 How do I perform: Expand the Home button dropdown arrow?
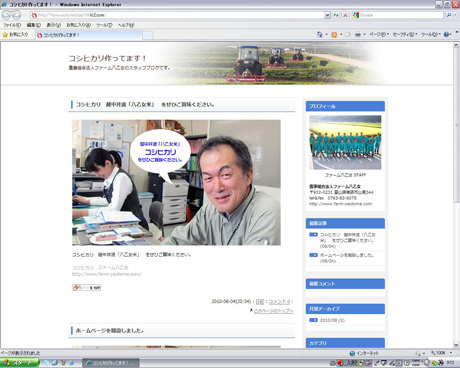[x=326, y=34]
